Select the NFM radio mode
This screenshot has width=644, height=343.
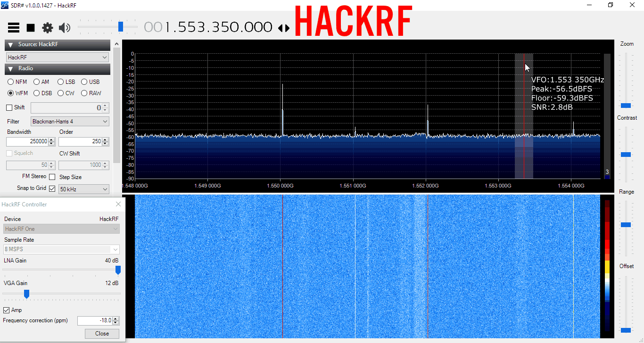tap(11, 82)
